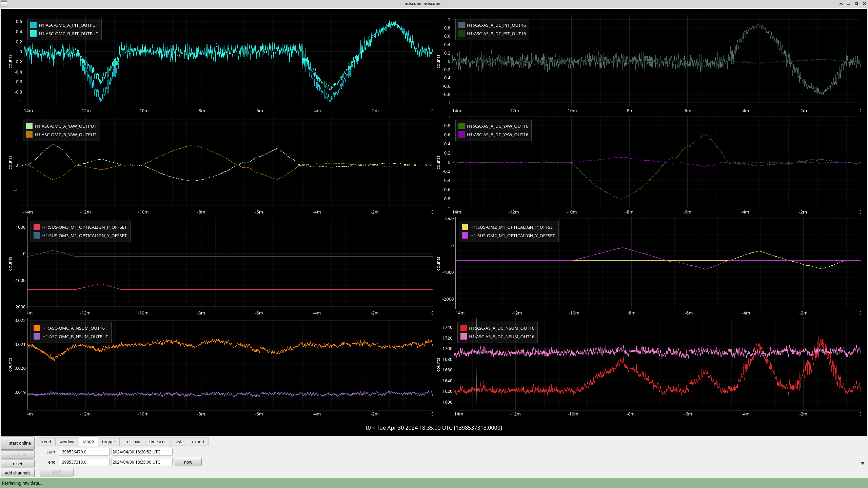Collapse the control panel with the triangle arrow
This screenshot has height=488, width=868.
pos(862,463)
